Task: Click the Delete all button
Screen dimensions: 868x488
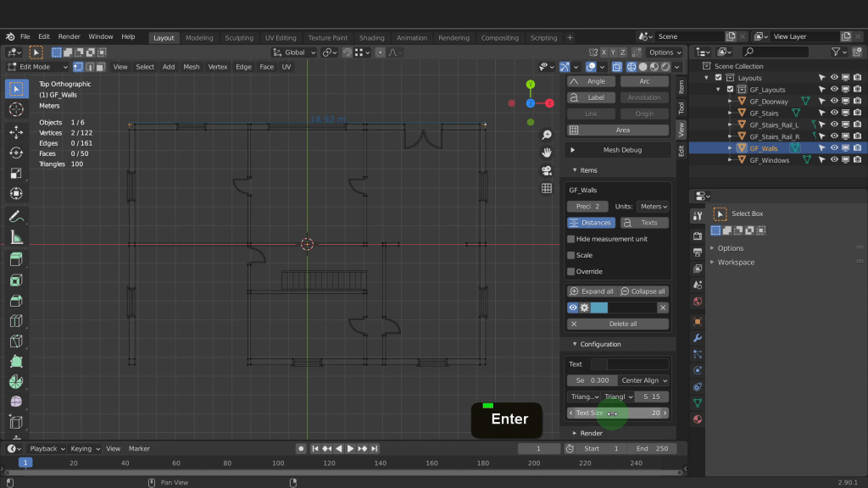Action: [x=618, y=324]
